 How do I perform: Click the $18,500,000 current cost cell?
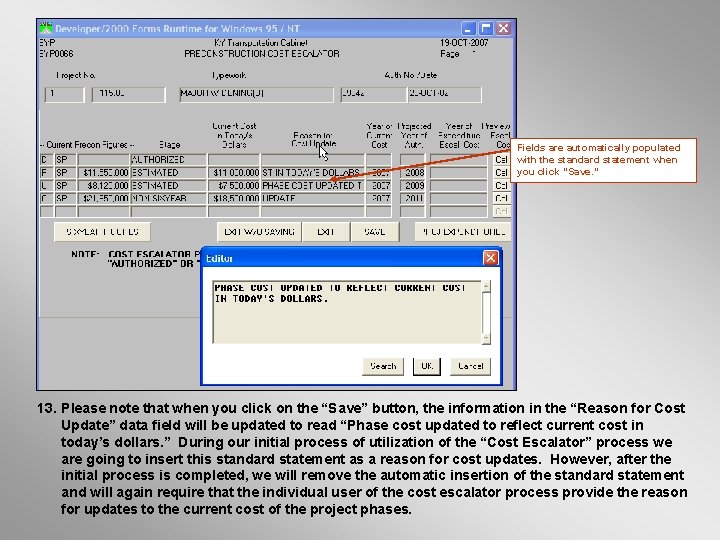pos(234,198)
